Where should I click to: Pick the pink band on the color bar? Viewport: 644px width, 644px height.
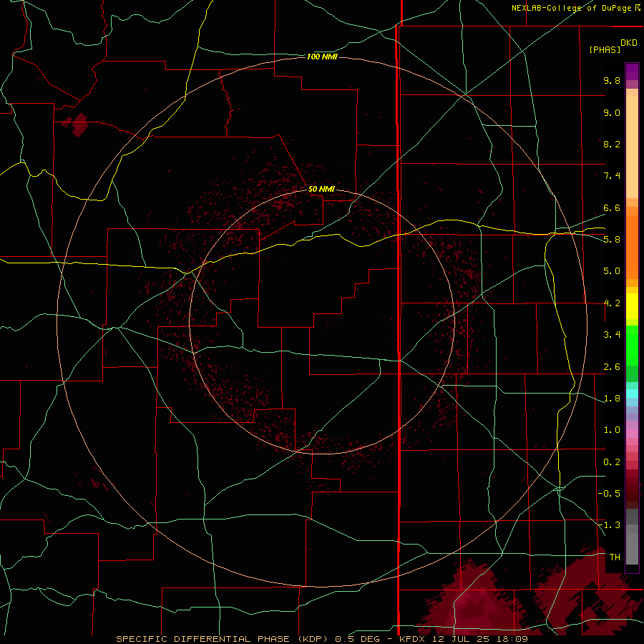pos(632,434)
